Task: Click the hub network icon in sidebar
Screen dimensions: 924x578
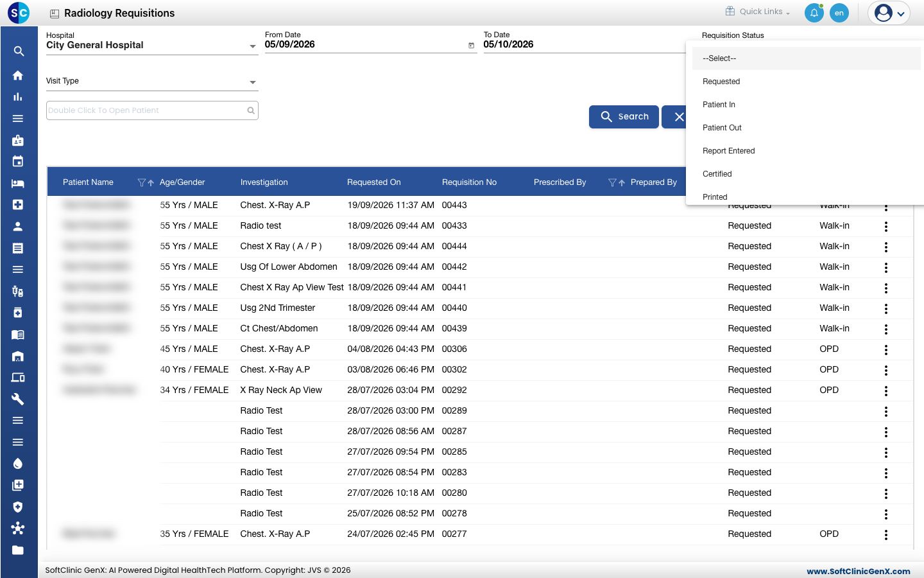Action: click(x=18, y=528)
